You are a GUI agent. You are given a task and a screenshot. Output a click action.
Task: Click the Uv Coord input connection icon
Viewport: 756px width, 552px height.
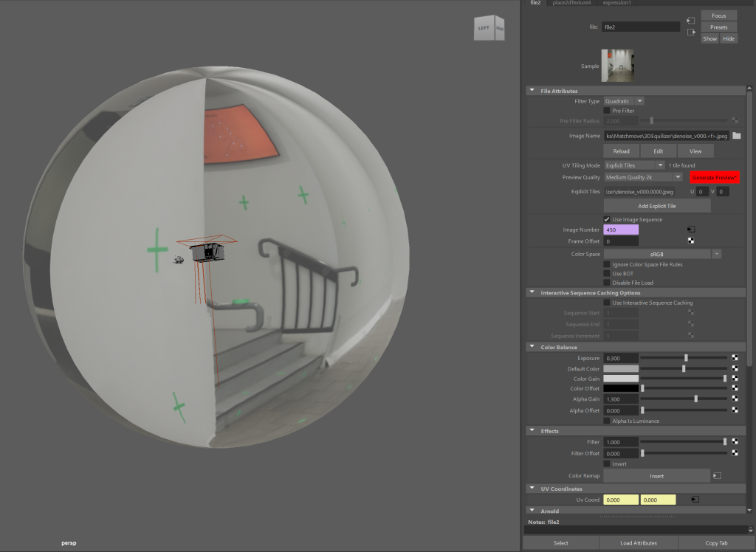point(694,500)
